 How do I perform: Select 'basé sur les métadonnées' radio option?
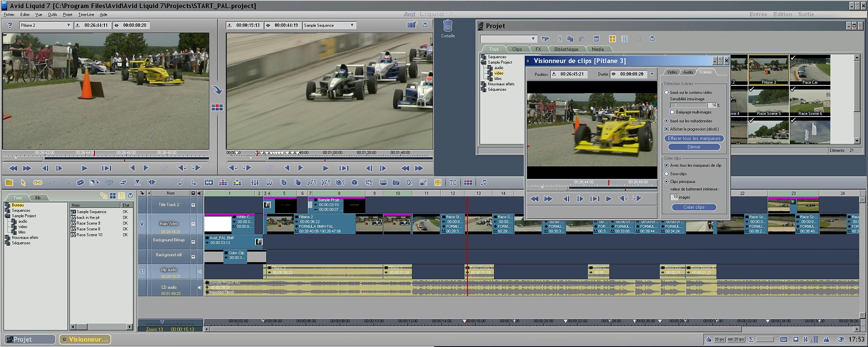click(x=666, y=121)
